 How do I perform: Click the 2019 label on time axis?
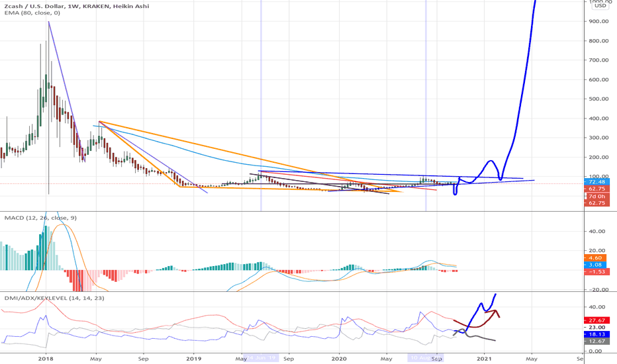[193, 359]
